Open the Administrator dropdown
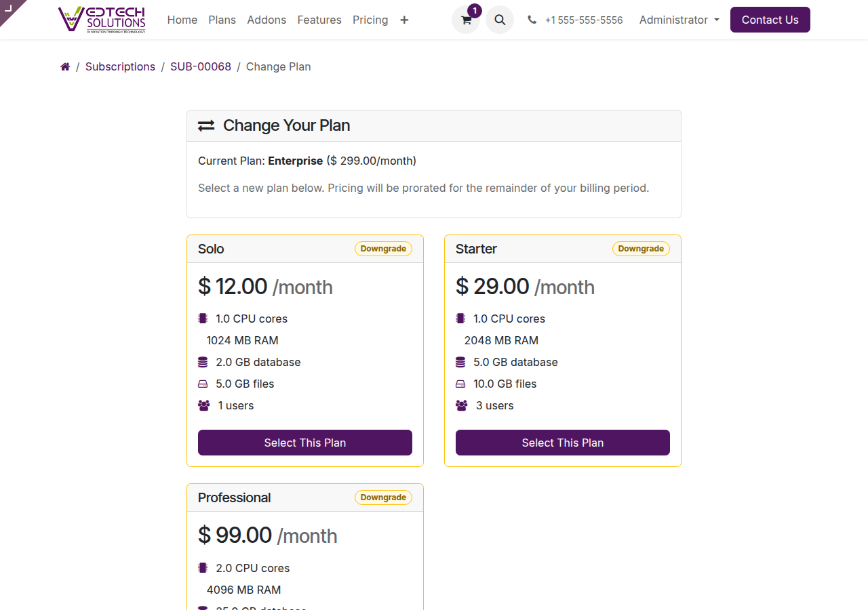868x610 pixels. point(679,20)
